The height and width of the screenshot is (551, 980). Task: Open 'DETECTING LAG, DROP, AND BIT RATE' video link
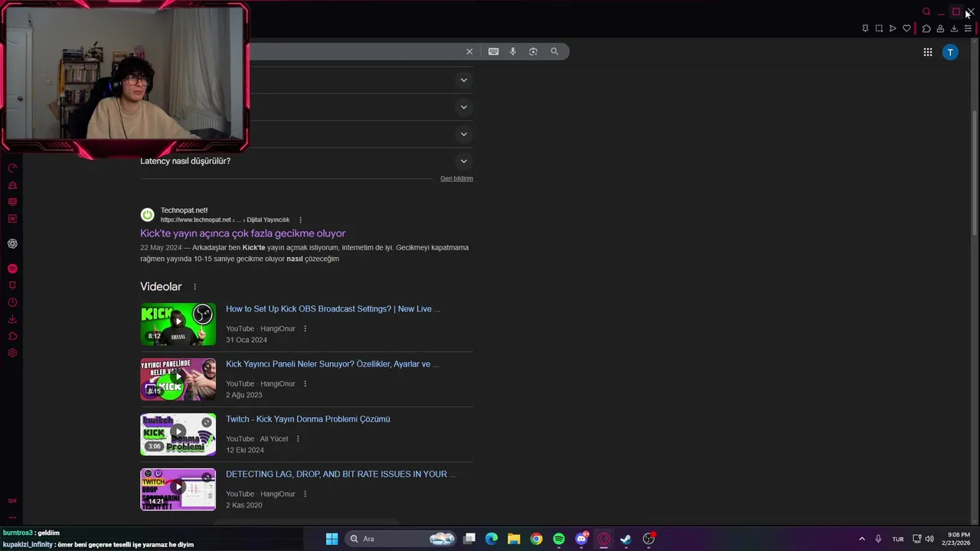pyautogui.click(x=341, y=474)
